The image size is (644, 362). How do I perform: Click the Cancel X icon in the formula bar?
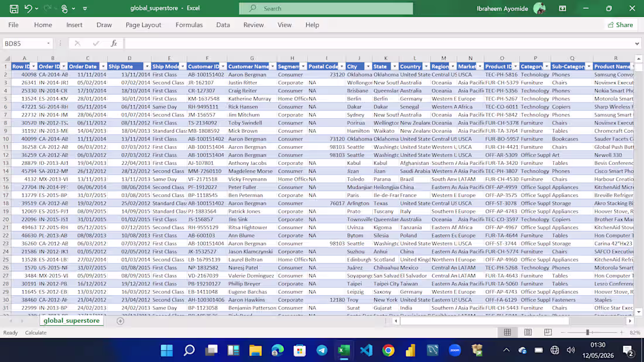click(x=77, y=43)
